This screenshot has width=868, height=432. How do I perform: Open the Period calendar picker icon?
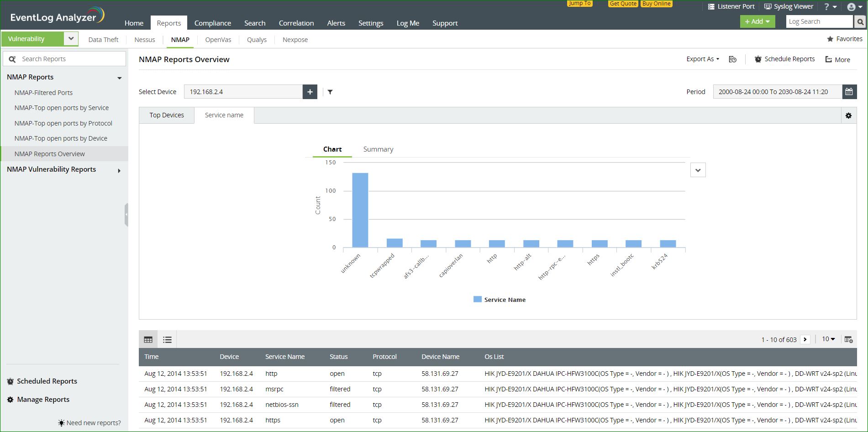[x=848, y=92]
